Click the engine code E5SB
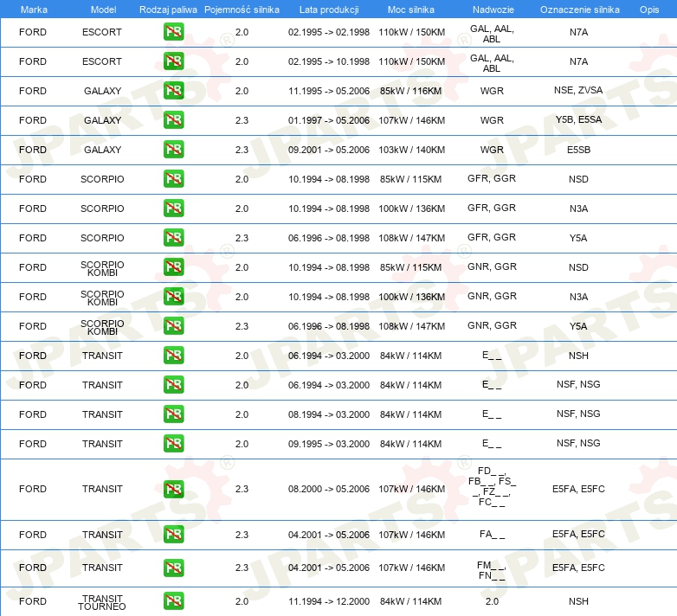Image resolution: width=677 pixels, height=616 pixels. point(578,150)
